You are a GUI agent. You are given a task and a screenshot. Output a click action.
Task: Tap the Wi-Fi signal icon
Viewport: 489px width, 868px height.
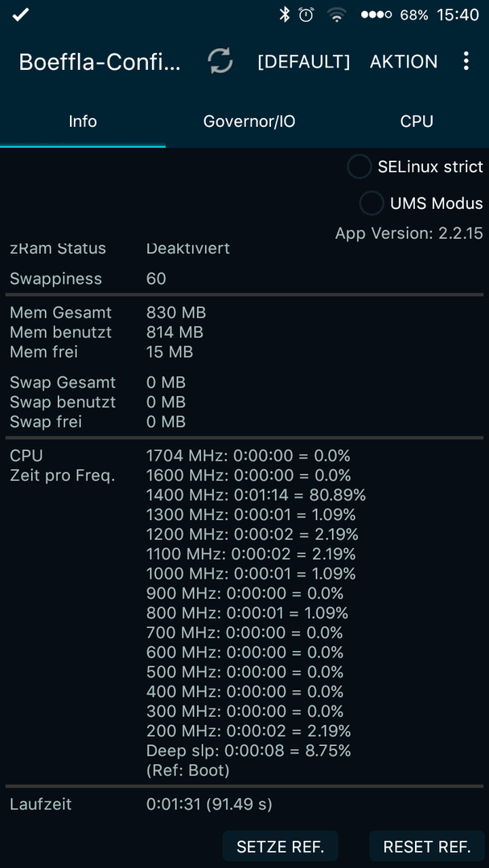[336, 15]
